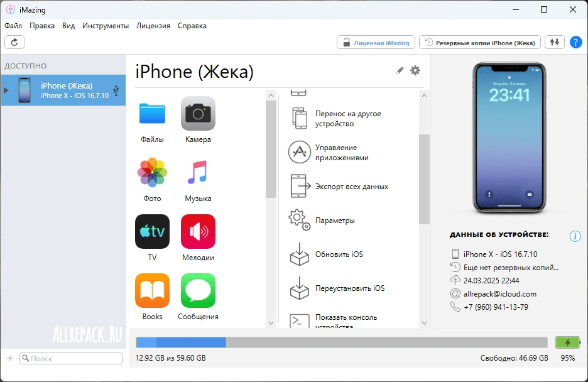The width and height of the screenshot is (588, 382).
Task: Click the ДОСТУПНО sidebar header
Action: point(26,66)
